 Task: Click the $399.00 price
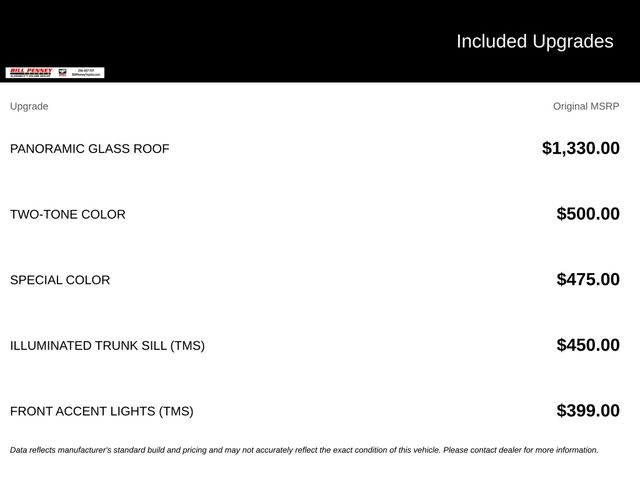click(588, 411)
